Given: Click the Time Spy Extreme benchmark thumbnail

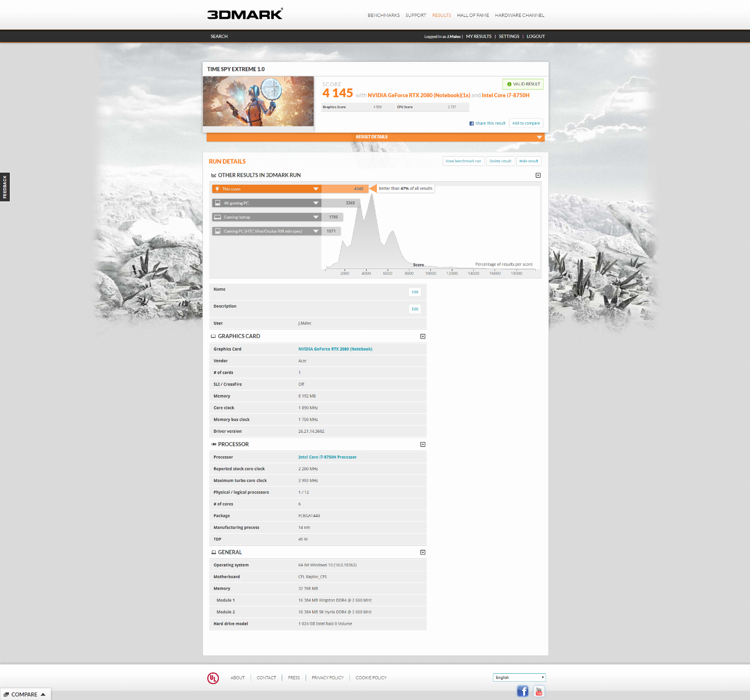Looking at the screenshot, I should pos(258,101).
